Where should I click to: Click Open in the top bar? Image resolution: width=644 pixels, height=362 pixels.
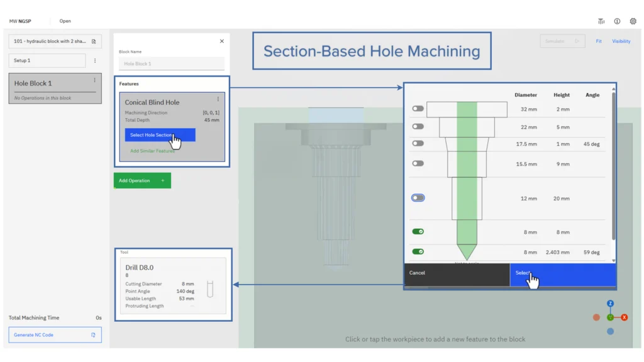[x=65, y=21]
